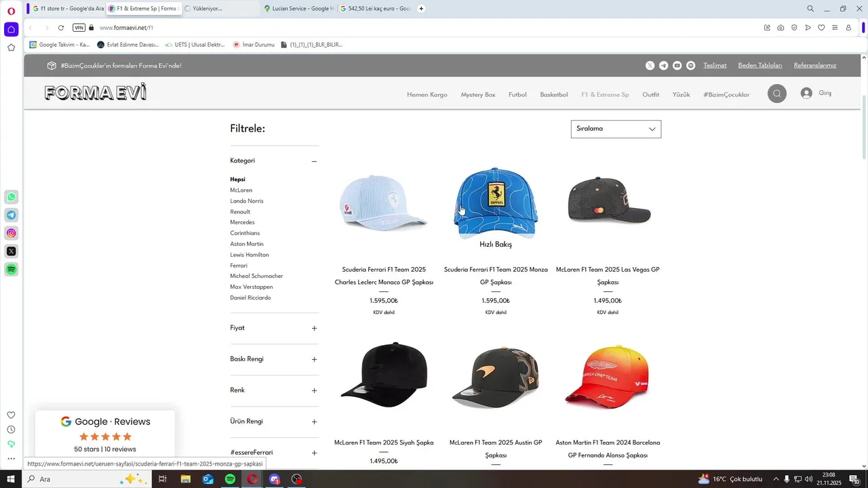Click the tab search magnifier icon
This screenshot has height=488, width=868.
coord(810,9)
